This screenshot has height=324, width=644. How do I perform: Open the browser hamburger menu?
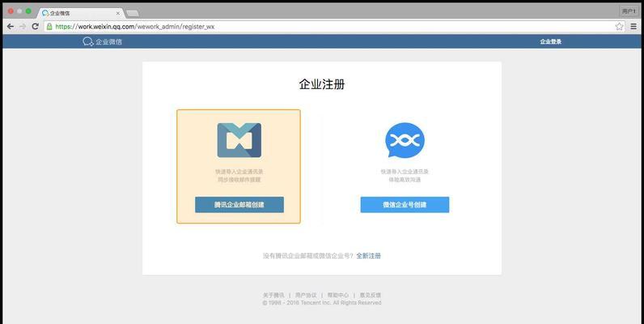633,26
